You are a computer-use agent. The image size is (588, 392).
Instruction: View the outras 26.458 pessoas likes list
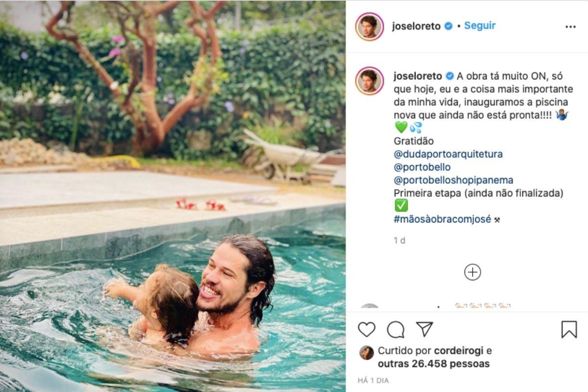pos(434,364)
